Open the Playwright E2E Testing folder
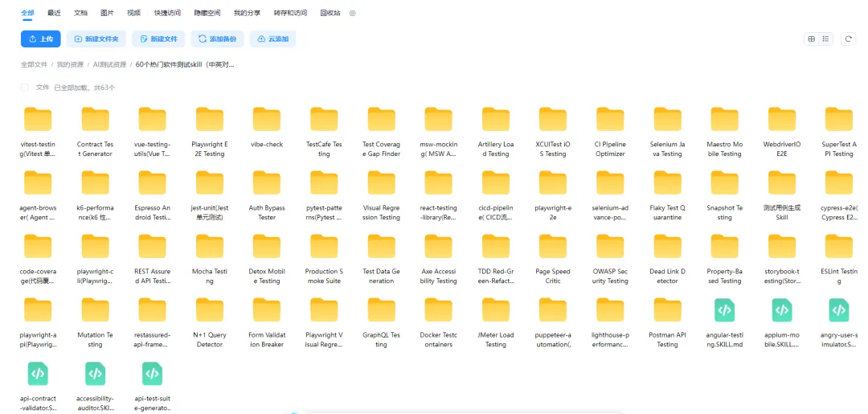 click(x=210, y=120)
